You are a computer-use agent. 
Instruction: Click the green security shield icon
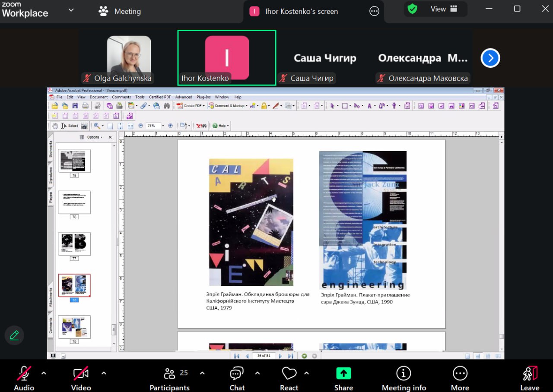point(413,9)
